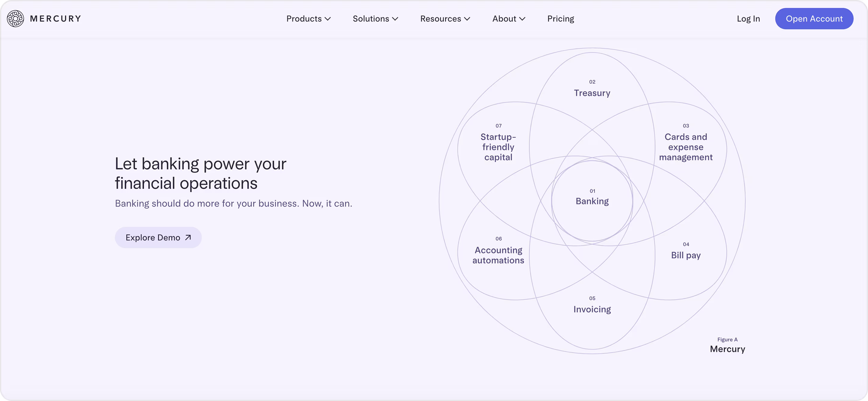Click the headline 'Let banking power your financial operations'
This screenshot has height=401, width=868.
click(x=200, y=173)
